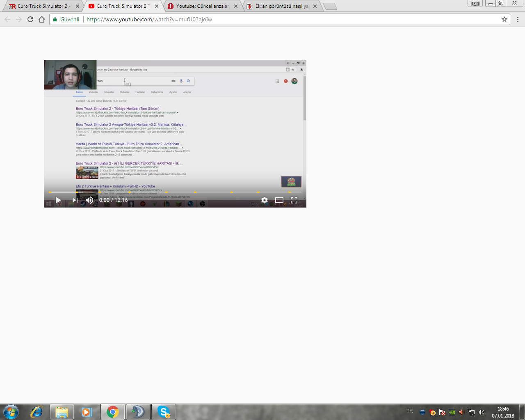
Task: Open the video player settings gear
Action: click(265, 200)
